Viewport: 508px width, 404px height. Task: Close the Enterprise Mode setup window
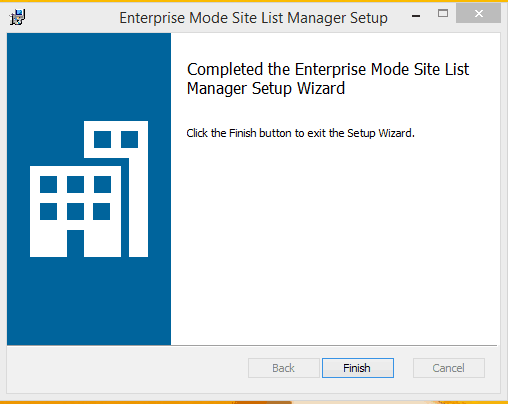[x=478, y=14]
